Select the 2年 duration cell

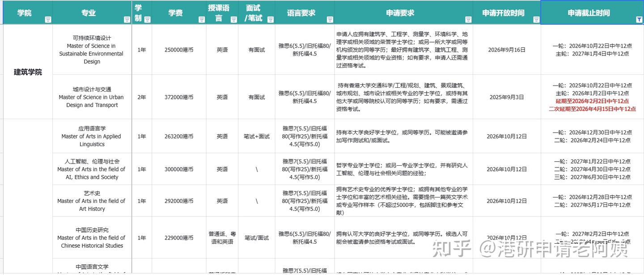(142, 97)
